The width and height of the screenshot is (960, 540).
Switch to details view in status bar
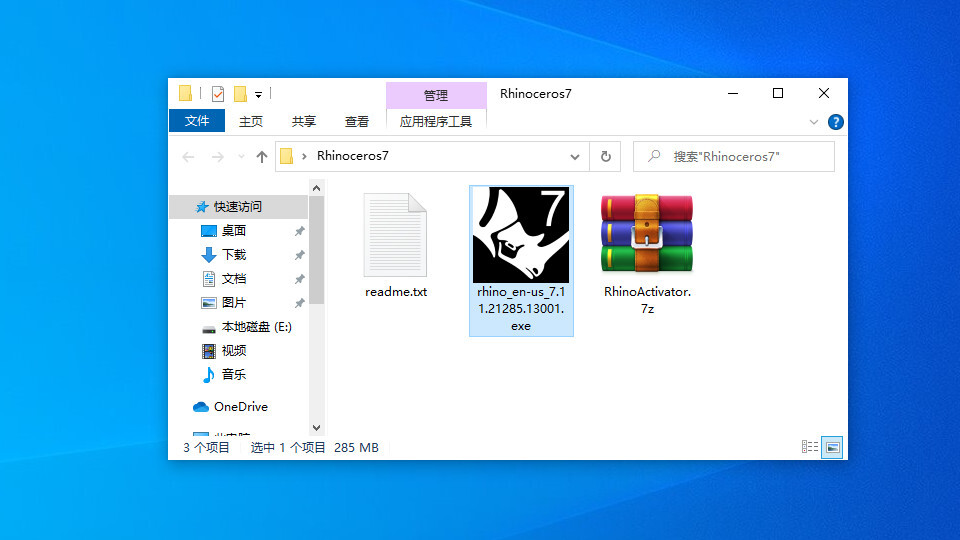[x=811, y=448]
